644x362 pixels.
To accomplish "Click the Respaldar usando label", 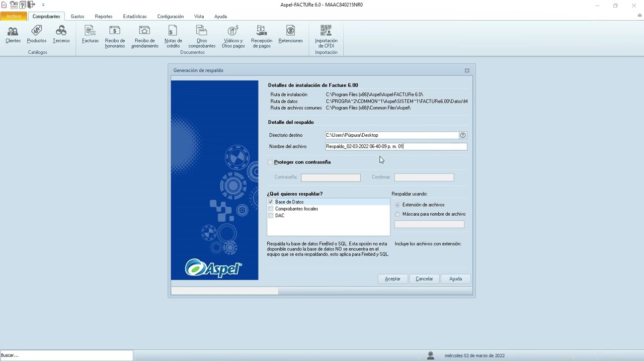I will [x=410, y=194].
